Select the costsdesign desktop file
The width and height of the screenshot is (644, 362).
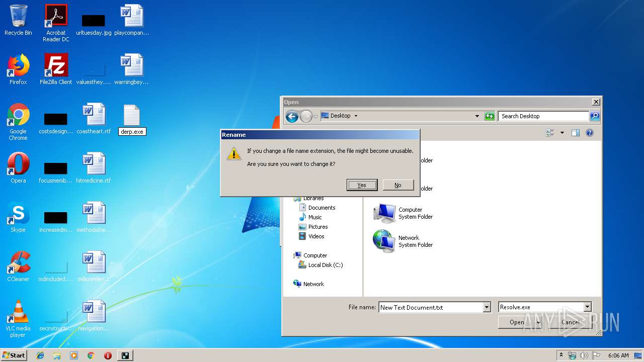56,123
